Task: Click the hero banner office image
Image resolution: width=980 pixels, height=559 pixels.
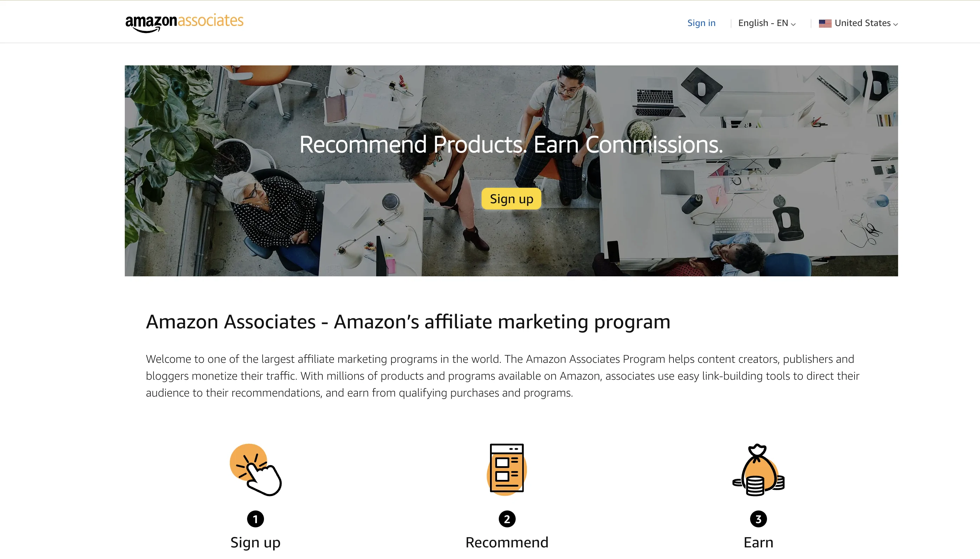Action: (x=511, y=171)
